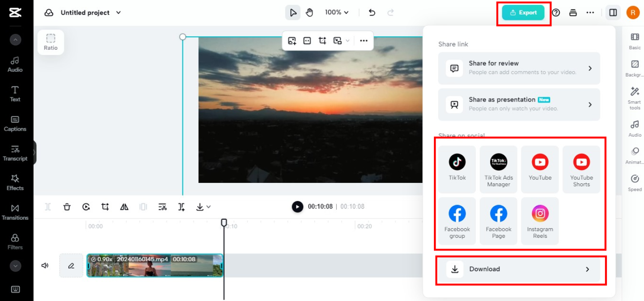Click the video preview canvas

(310, 110)
